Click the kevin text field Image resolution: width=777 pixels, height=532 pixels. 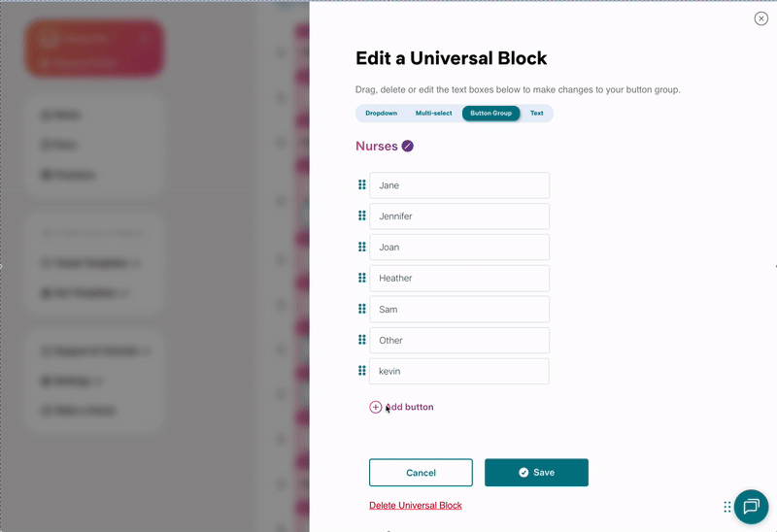(459, 372)
